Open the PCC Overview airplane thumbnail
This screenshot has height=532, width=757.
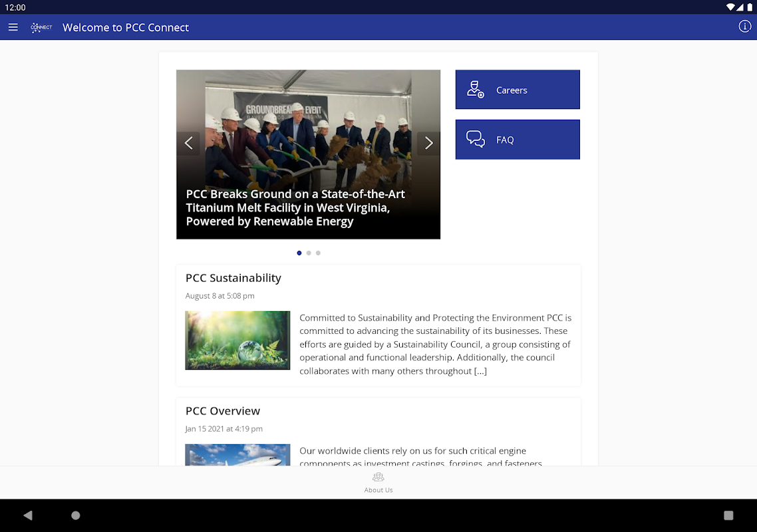[x=237, y=455]
